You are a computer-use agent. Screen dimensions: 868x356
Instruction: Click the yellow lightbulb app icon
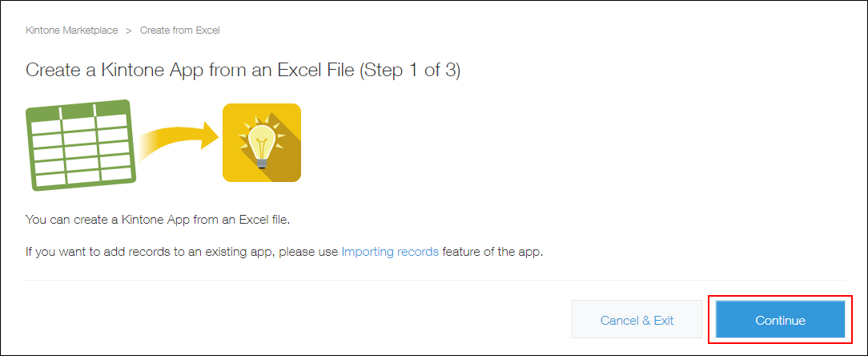point(261,143)
